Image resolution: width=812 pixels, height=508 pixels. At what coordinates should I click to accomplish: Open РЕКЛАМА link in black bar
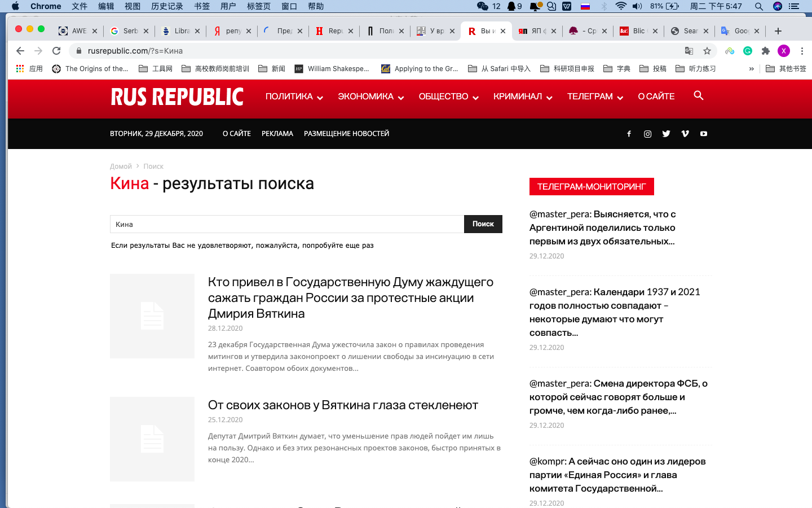(x=277, y=134)
